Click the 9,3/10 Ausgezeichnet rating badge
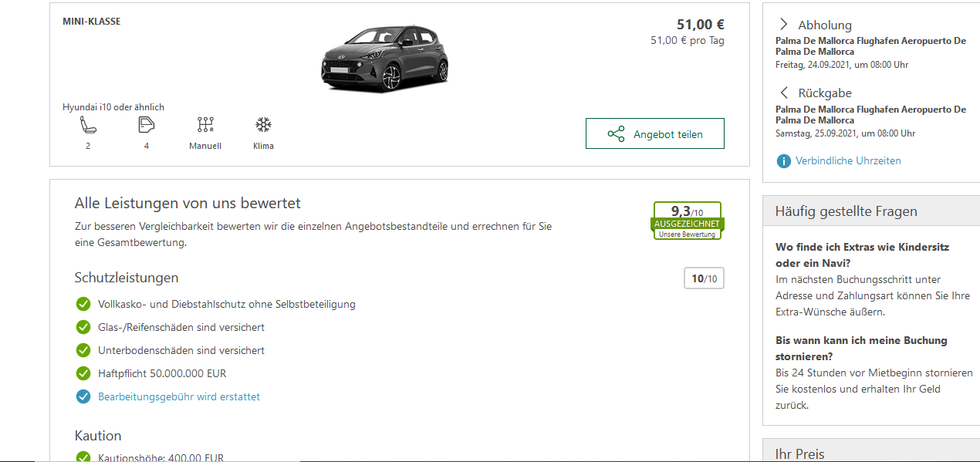Viewport: 980px width, 462px height. click(687, 221)
